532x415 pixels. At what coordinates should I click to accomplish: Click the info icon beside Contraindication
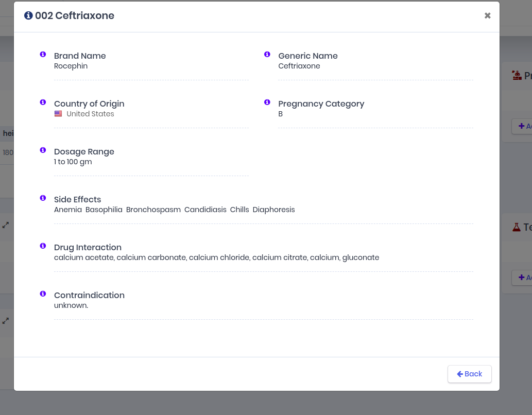[x=43, y=294]
